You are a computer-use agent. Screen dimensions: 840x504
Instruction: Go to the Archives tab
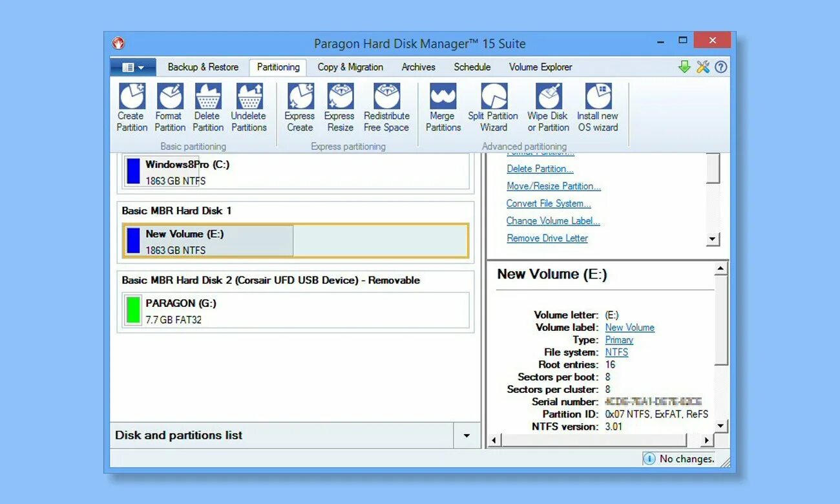[x=418, y=67]
